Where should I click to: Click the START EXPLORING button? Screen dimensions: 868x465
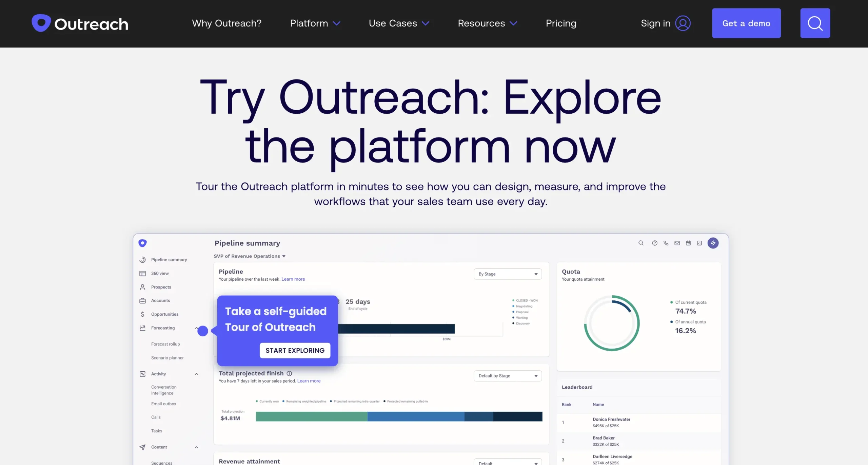[x=295, y=350]
